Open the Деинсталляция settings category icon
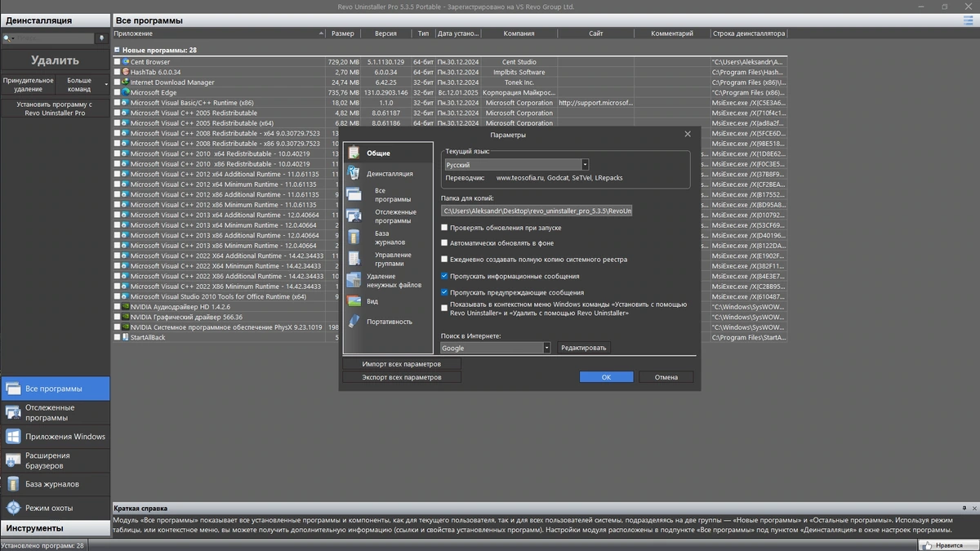This screenshot has width=980, height=551. [354, 173]
